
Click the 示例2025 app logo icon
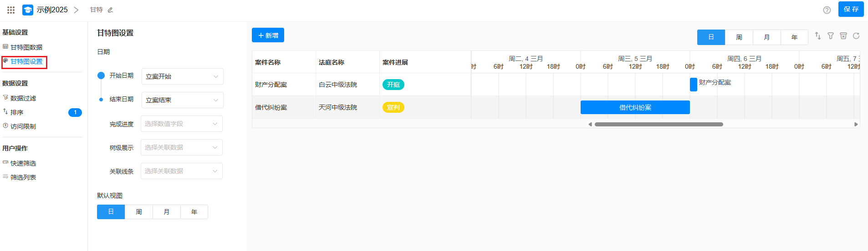tap(28, 10)
